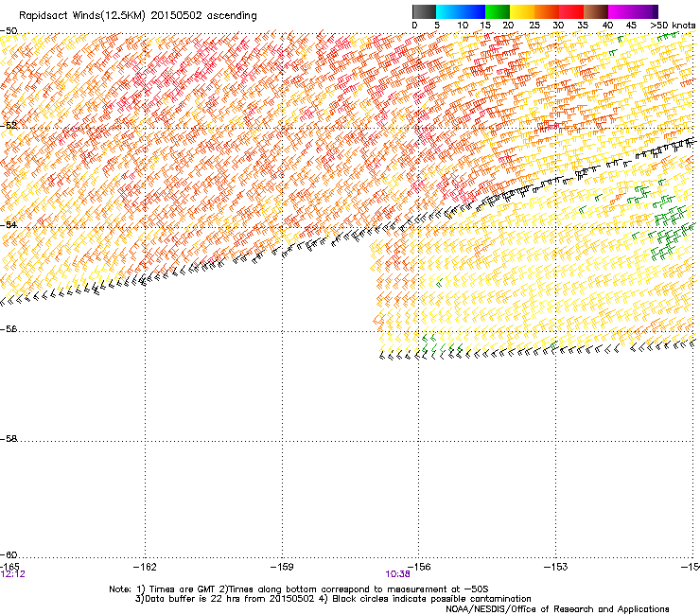Click the -56 latitude axis label
The width and height of the screenshot is (700, 615).
(9, 329)
